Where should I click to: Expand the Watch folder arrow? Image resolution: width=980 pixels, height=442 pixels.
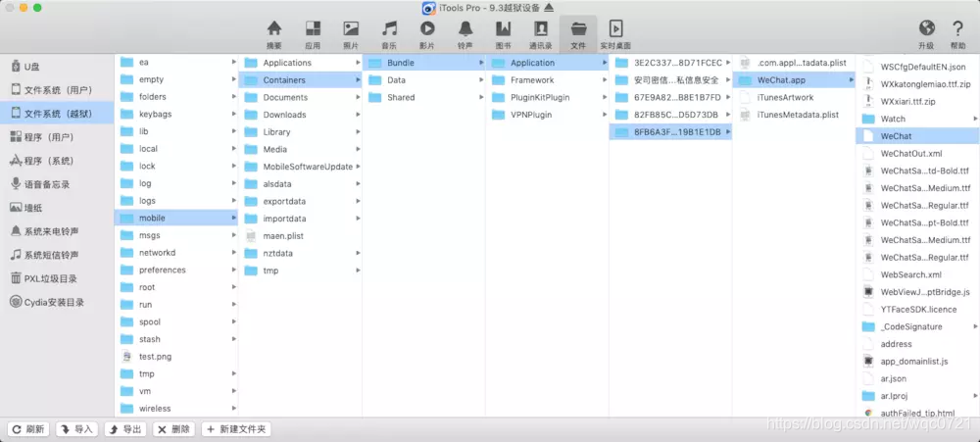(x=976, y=119)
